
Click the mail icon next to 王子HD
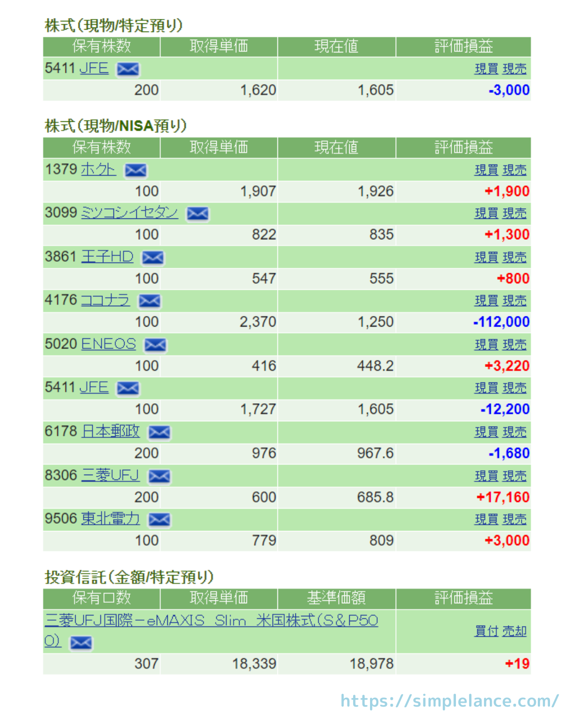point(153,258)
